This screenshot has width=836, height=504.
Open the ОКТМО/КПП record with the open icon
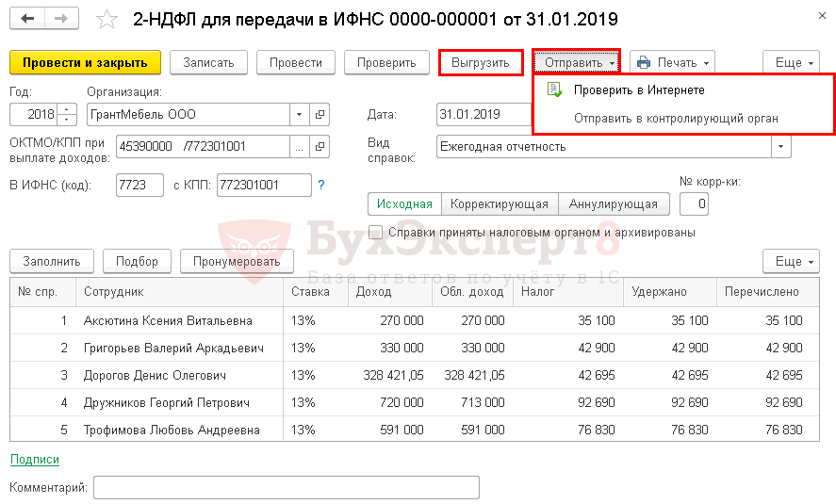click(x=320, y=147)
